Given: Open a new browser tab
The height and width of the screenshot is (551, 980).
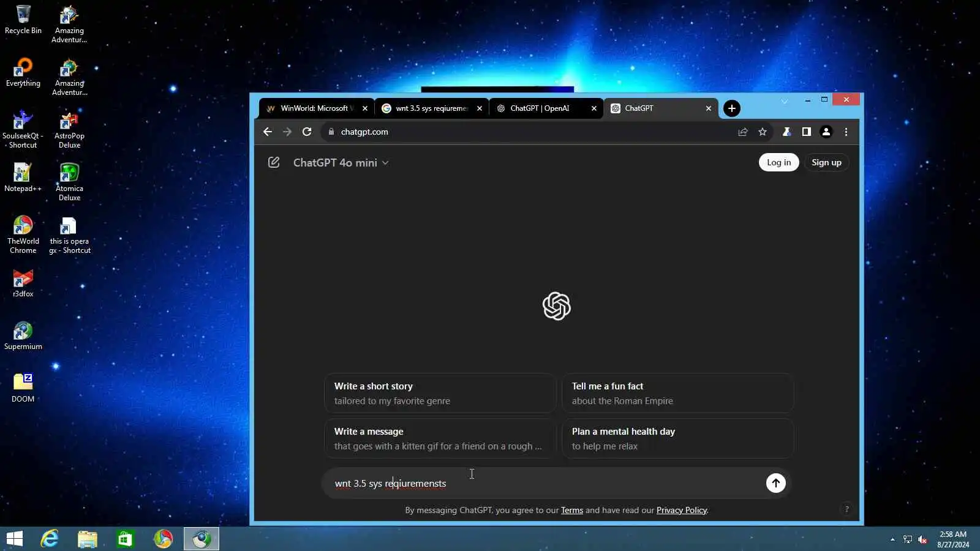Looking at the screenshot, I should [x=732, y=108].
